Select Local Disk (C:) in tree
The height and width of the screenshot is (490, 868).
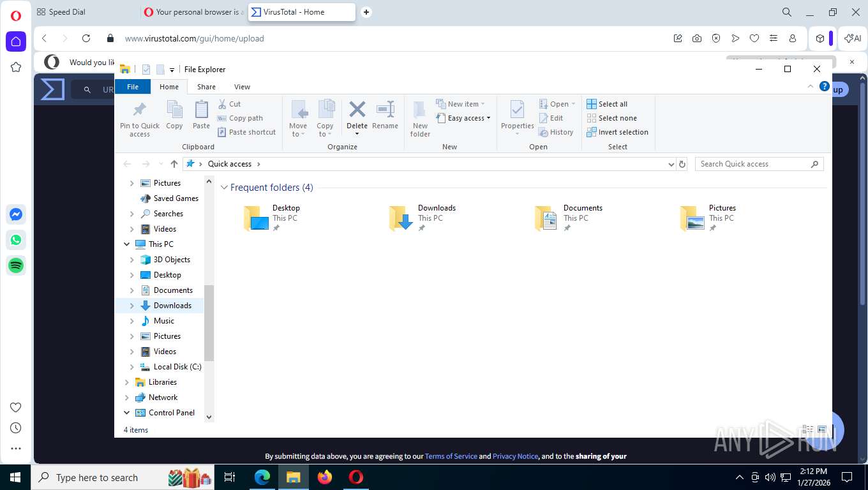pos(177,367)
